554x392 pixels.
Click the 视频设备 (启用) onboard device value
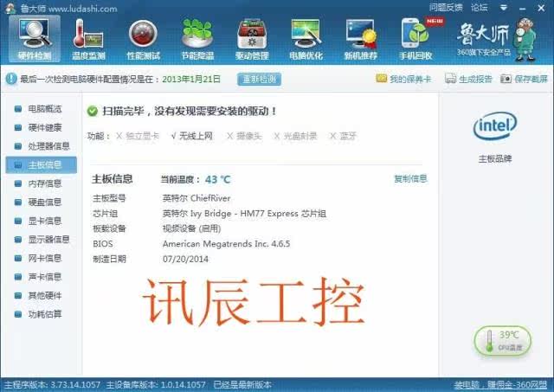[x=192, y=228]
